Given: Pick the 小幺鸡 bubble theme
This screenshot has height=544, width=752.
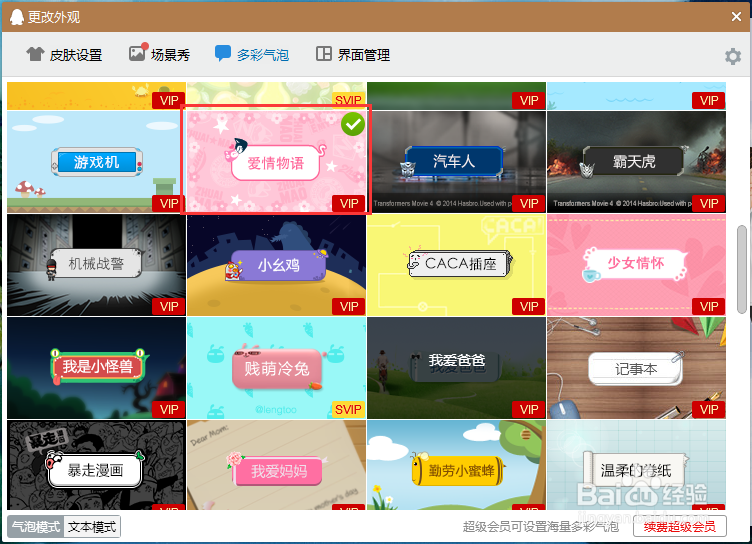Looking at the screenshot, I should click(276, 265).
